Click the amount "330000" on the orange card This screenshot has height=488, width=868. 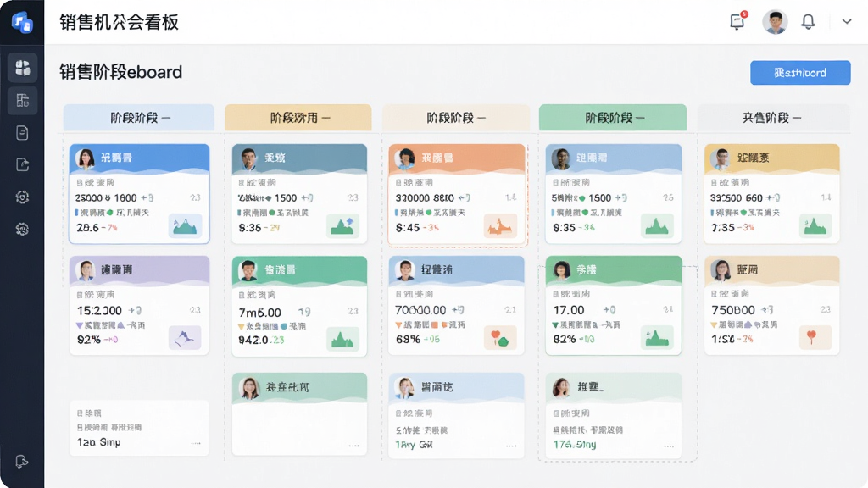[x=413, y=197]
